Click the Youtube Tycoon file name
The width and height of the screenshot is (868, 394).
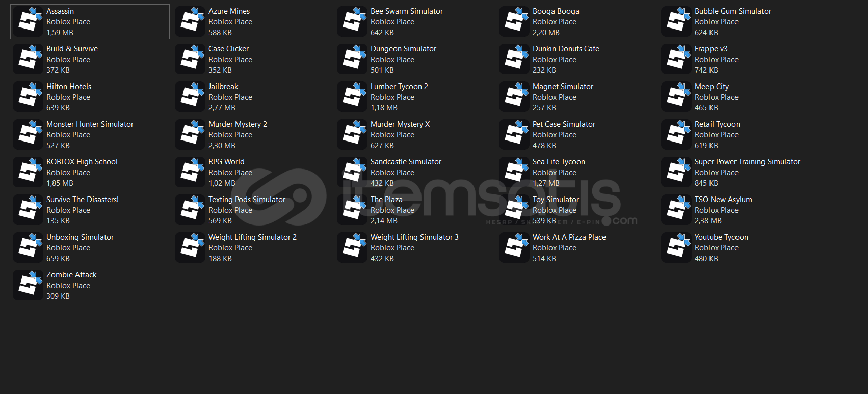(x=721, y=237)
